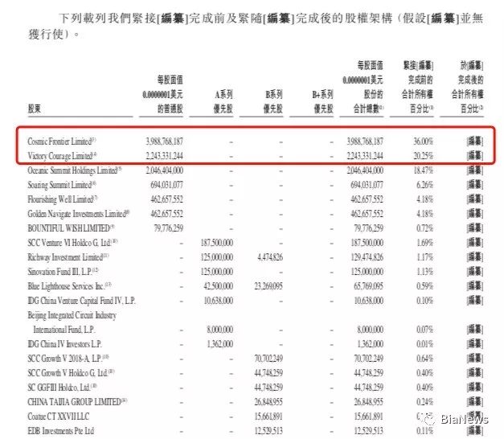
Task: Select ordinary shares 79,776,259 for Bountiful Wish
Action: pos(169,228)
